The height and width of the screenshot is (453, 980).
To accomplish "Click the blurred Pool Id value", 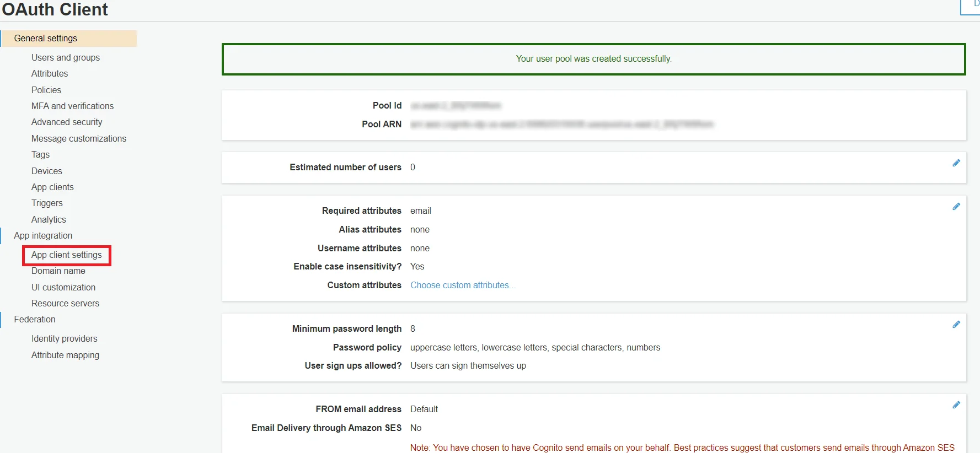I will (456, 105).
